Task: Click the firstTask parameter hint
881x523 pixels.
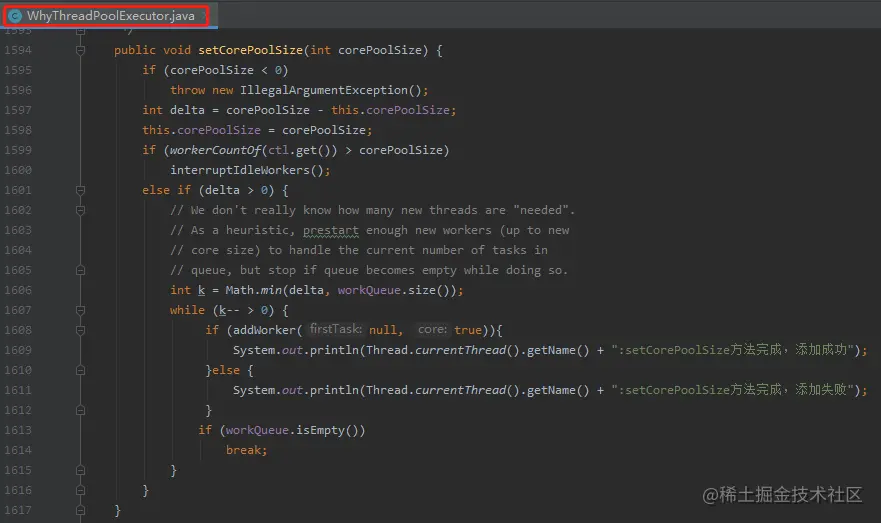Action: [x=336, y=329]
